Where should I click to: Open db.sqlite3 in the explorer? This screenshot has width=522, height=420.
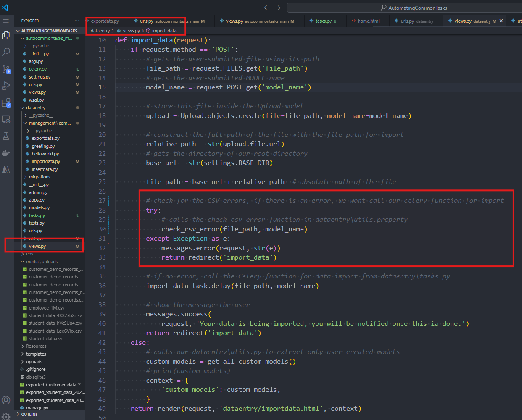[49, 377]
